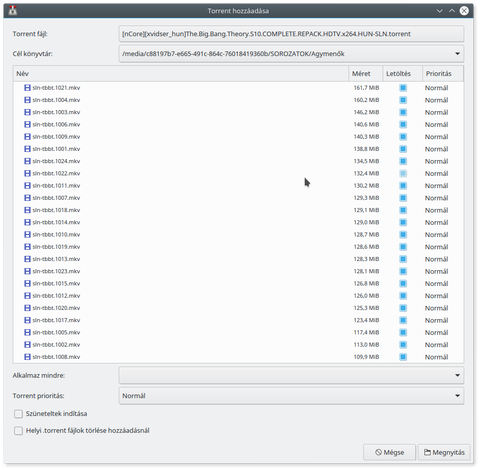The width and height of the screenshot is (480, 470).
Task: Select file name sln-tbbt.1010.mkv
Action: (x=56, y=234)
